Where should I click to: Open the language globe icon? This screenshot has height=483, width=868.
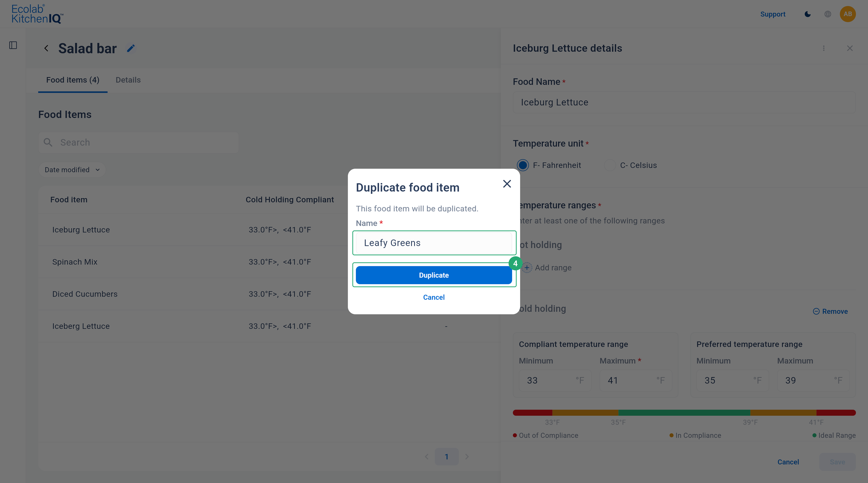[828, 14]
